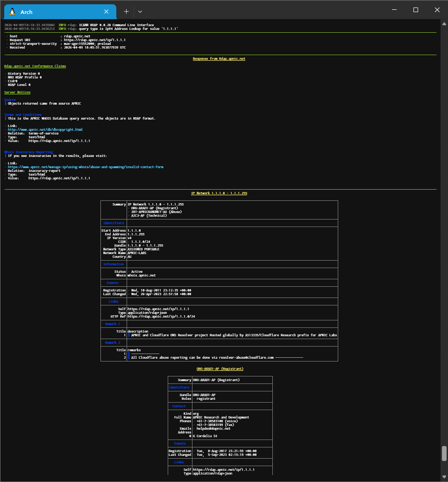Click the IRT-APNICRANDNET-AU (Abuse) summary entry

point(156,212)
